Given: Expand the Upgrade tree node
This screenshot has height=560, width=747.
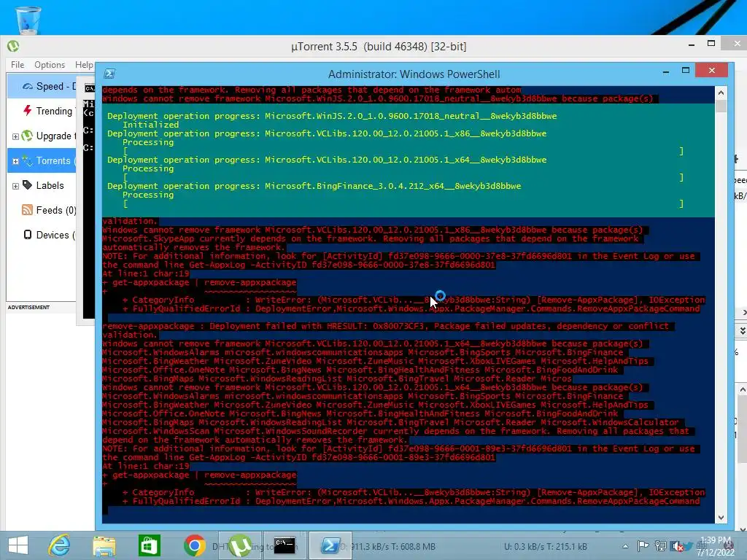Looking at the screenshot, I should click(x=15, y=136).
